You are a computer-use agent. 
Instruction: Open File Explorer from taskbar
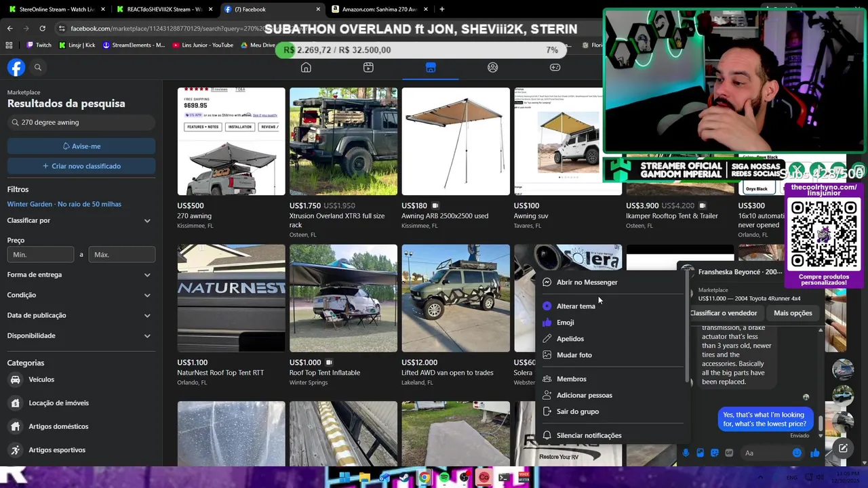click(365, 477)
